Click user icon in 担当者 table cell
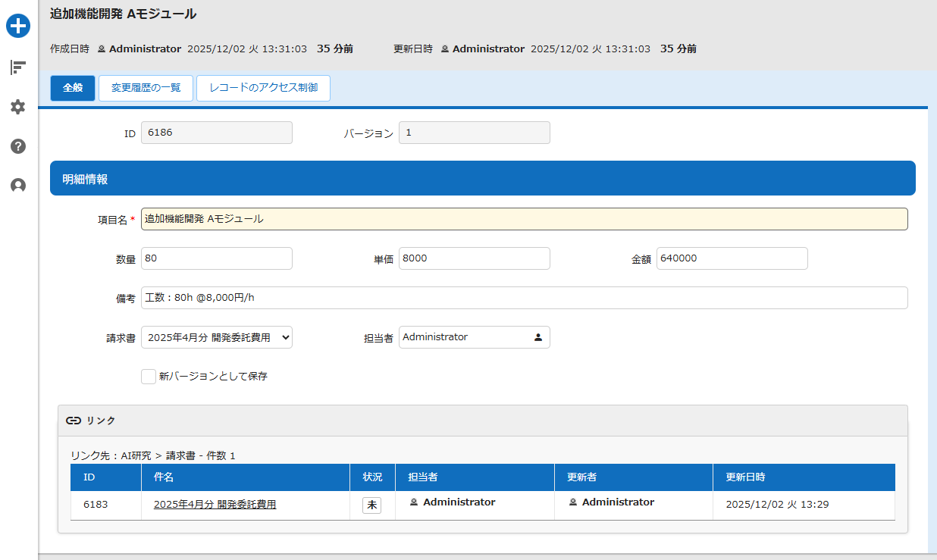The image size is (937, 560). pos(414,502)
